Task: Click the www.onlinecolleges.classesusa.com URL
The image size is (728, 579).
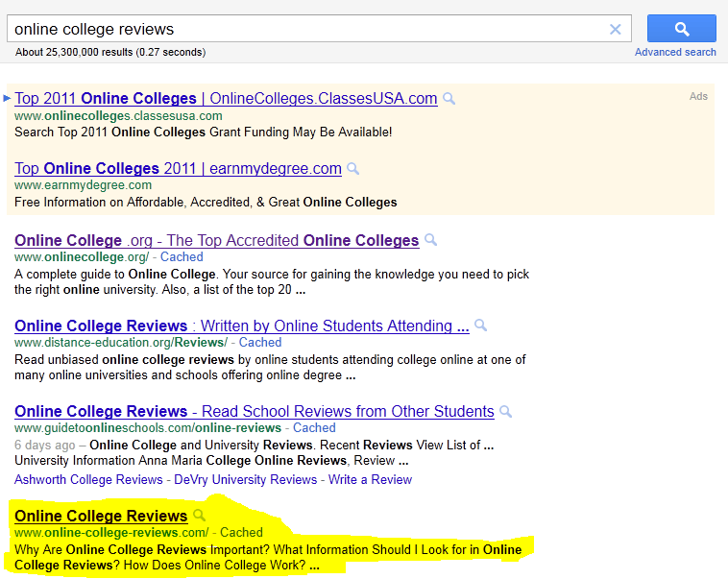Action: pos(118,115)
